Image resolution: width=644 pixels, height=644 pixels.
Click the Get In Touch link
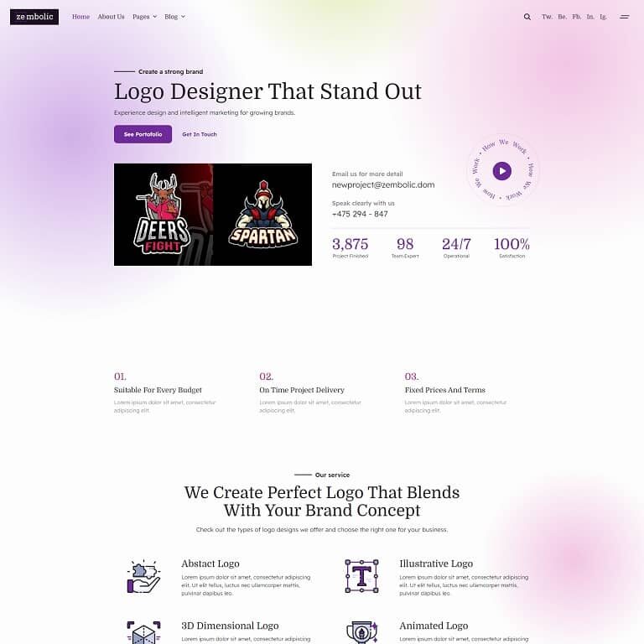click(200, 134)
